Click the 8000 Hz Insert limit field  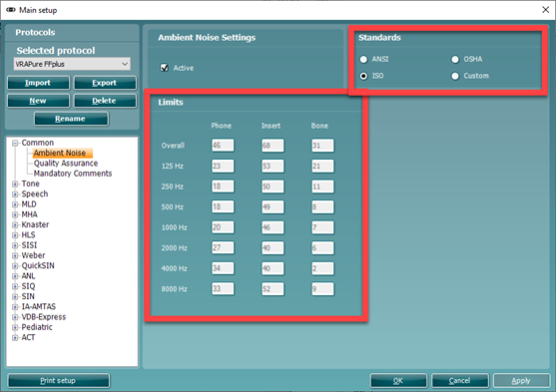pyautogui.click(x=273, y=289)
